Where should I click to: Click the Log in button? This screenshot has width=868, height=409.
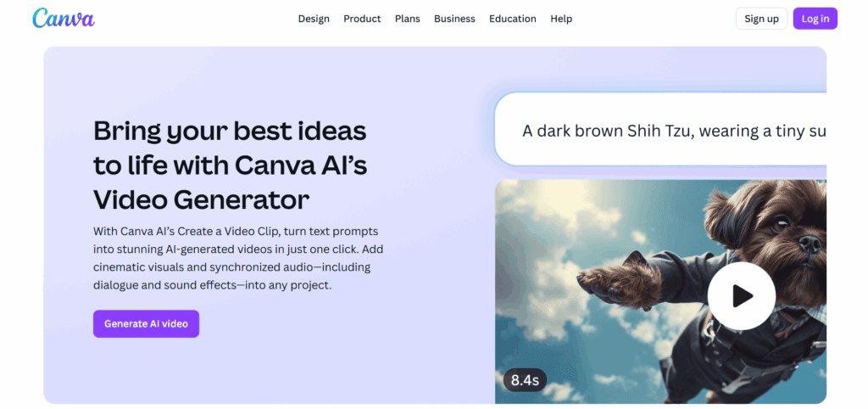815,19
